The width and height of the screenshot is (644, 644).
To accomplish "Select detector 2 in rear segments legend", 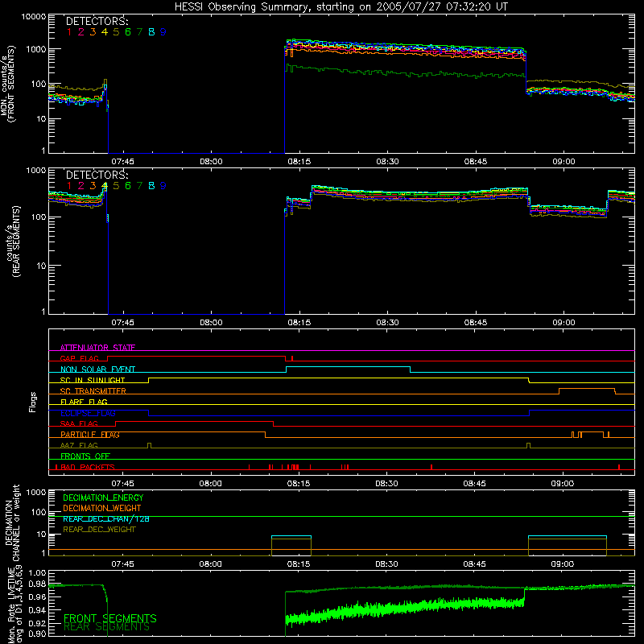I will (81, 186).
